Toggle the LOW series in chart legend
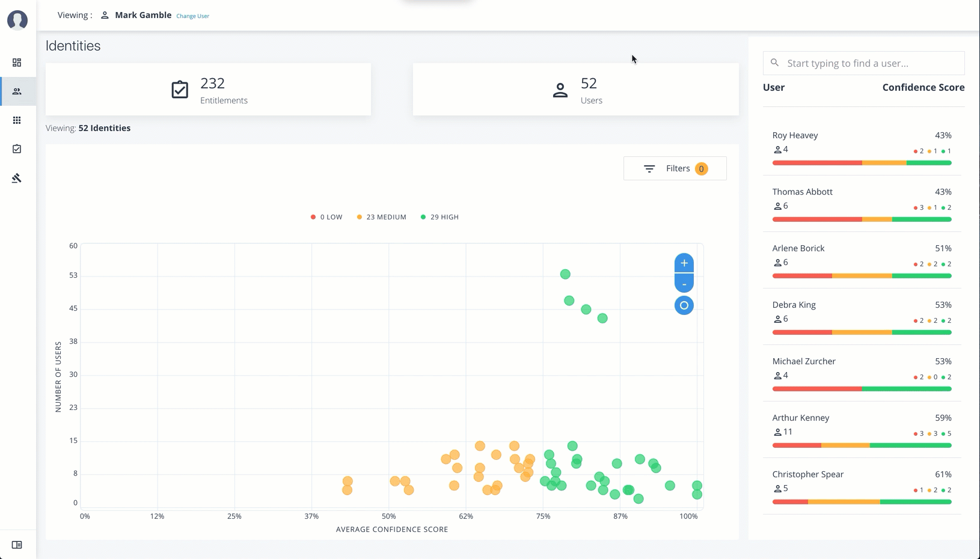980x559 pixels. tap(326, 217)
